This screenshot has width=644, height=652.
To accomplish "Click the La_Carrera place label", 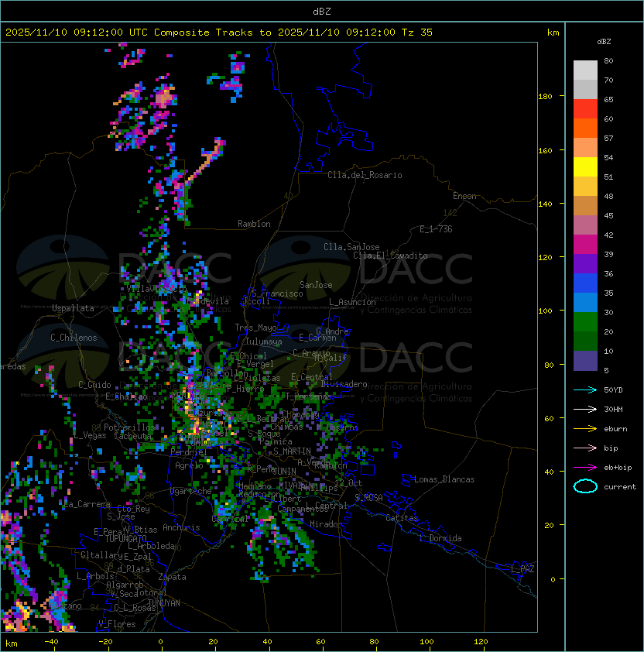I will (87, 504).
